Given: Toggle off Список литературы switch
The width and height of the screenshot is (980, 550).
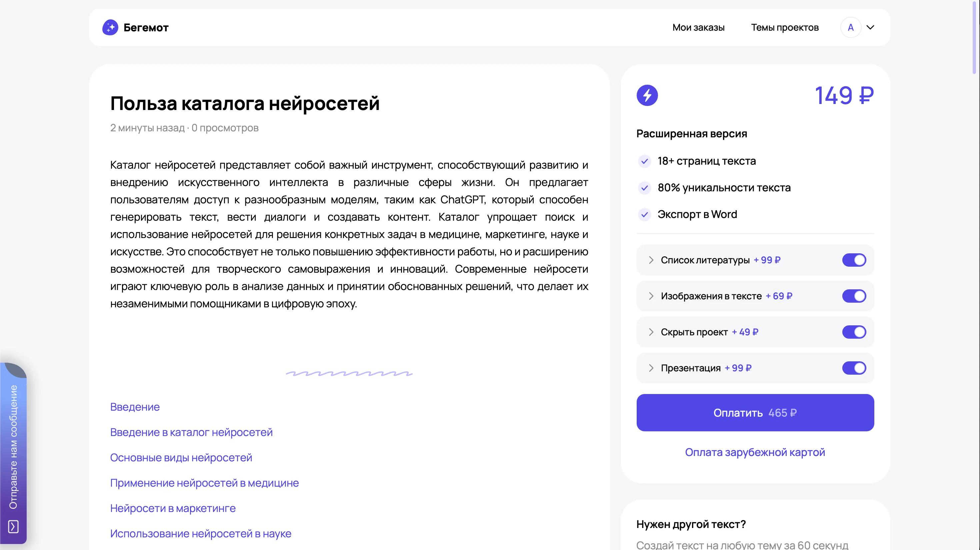Looking at the screenshot, I should coord(854,260).
